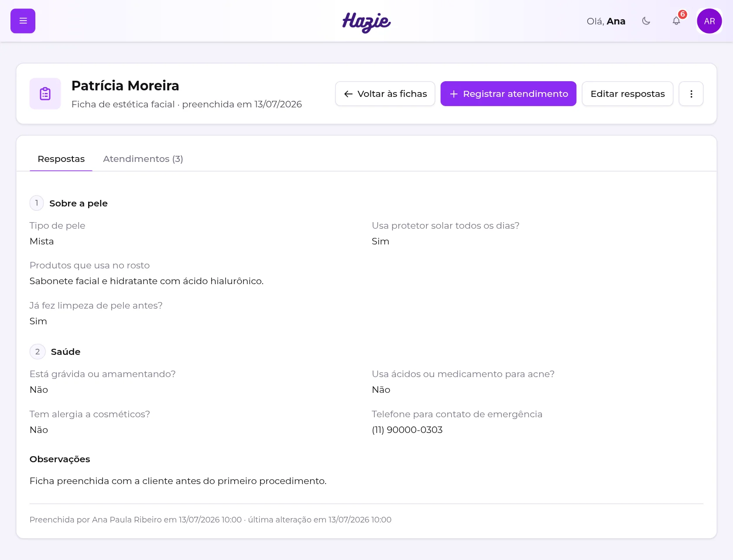Click the Mista skin type value
The height and width of the screenshot is (560, 733).
[42, 241]
